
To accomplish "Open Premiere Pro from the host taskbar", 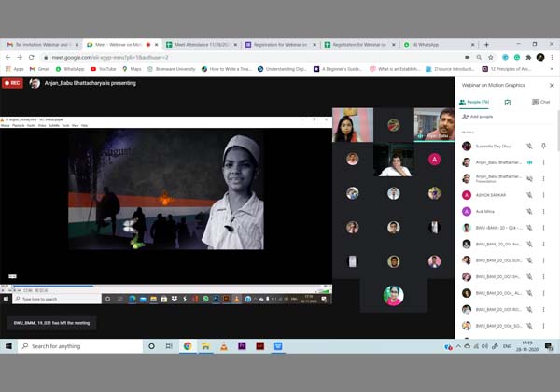I will [242, 346].
